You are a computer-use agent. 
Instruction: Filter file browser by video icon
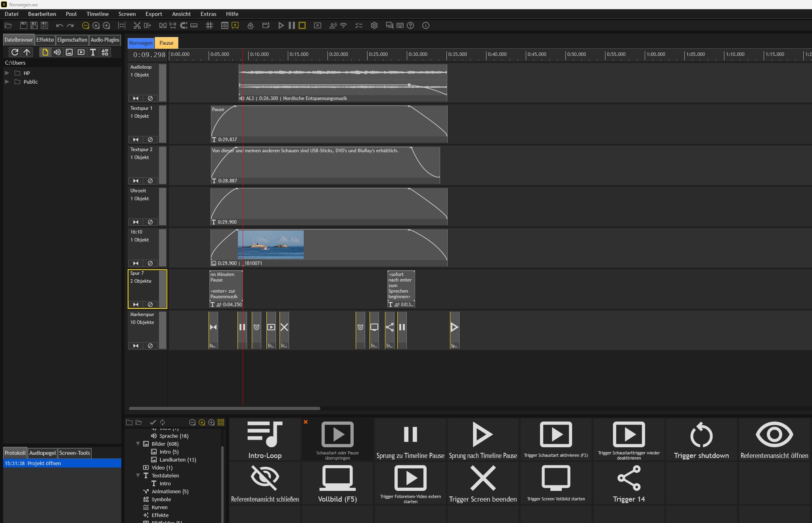[x=81, y=52]
